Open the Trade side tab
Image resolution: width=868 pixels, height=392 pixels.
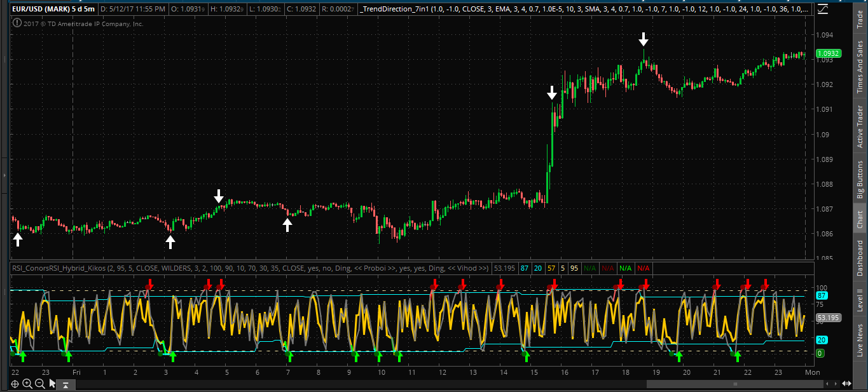tap(860, 18)
